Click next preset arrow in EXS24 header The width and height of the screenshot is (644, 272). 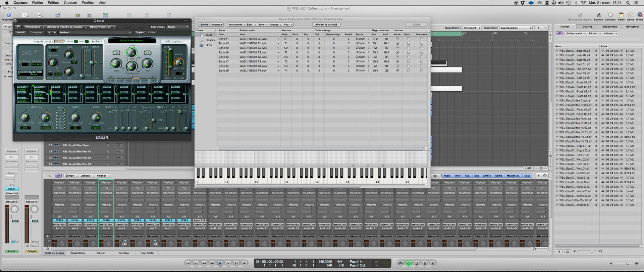tap(55, 33)
